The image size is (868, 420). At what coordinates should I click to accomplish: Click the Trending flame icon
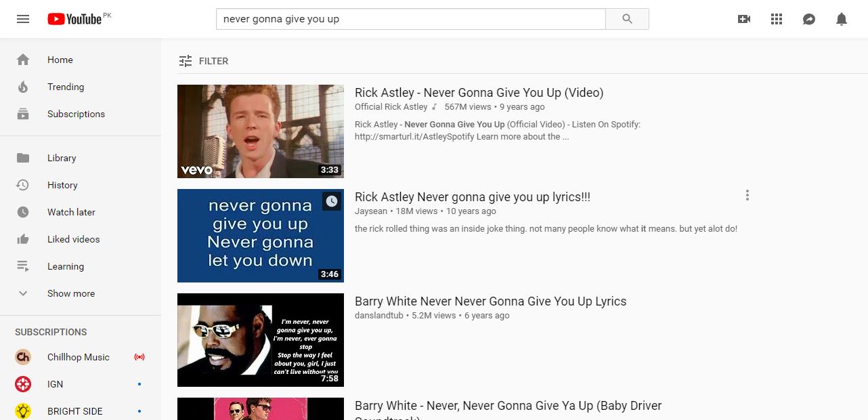[23, 87]
